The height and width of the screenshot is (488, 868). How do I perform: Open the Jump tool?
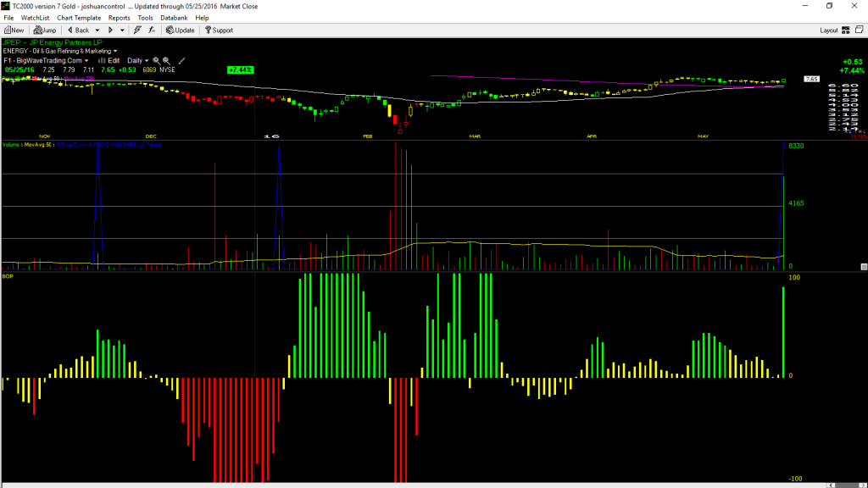pos(45,30)
